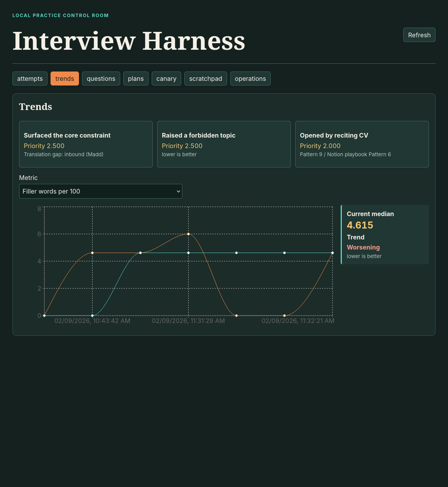Click the '02/09/2026, 11:32:21 AM' axis label
This screenshot has height=487, width=448.
pyautogui.click(x=298, y=321)
